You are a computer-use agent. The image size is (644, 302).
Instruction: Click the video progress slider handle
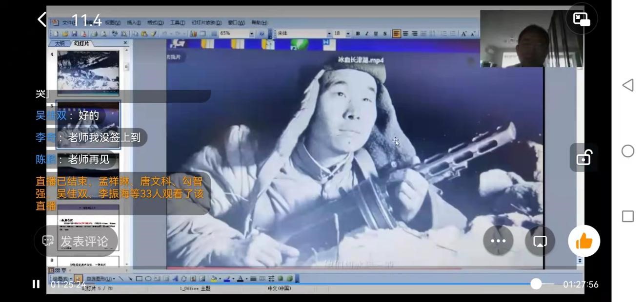click(536, 284)
